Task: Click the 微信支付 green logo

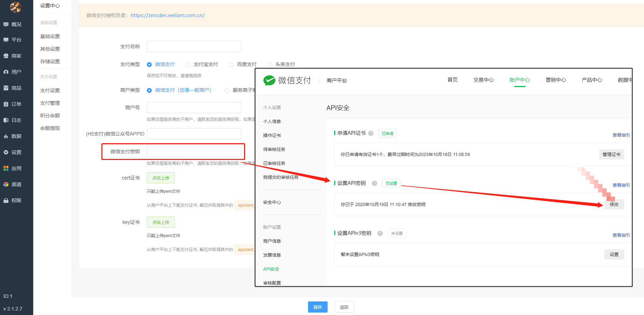Action: coord(269,81)
